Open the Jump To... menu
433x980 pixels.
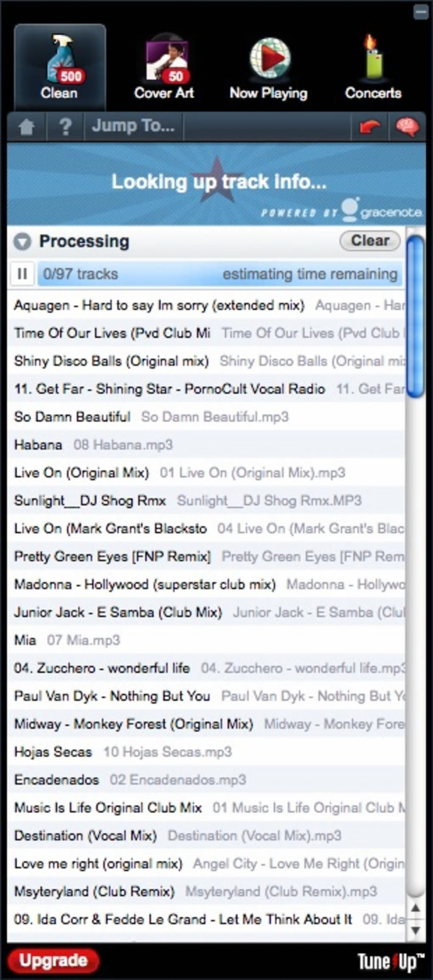[x=133, y=126]
